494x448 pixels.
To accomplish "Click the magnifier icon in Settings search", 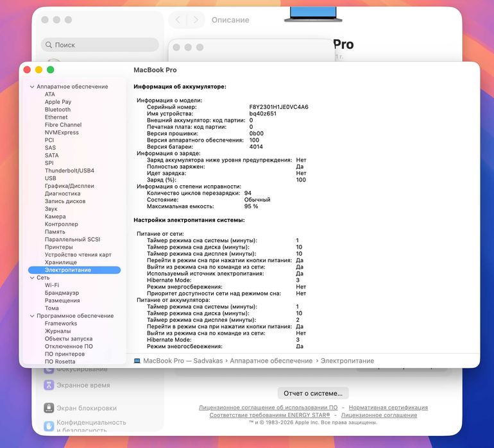I will (x=49, y=45).
